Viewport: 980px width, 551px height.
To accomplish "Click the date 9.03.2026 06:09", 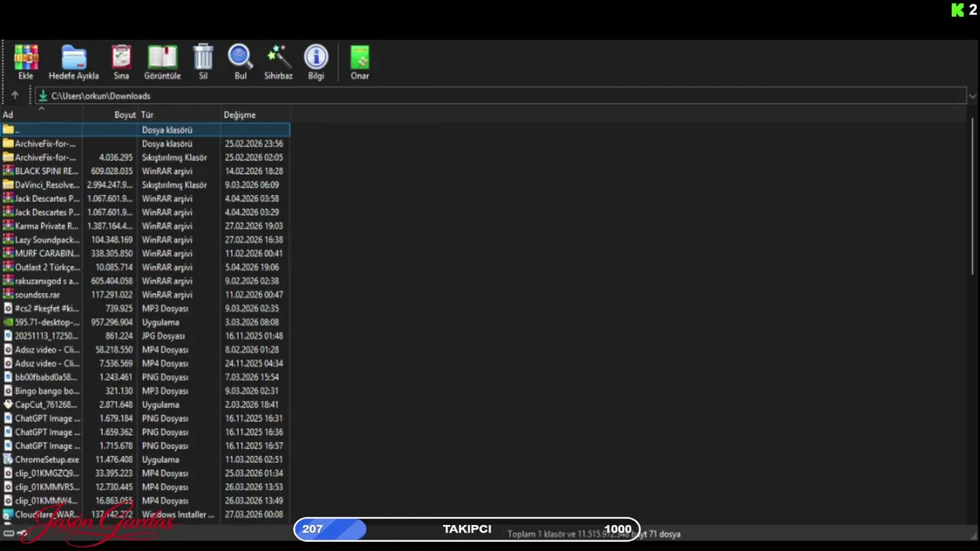I will click(x=252, y=185).
